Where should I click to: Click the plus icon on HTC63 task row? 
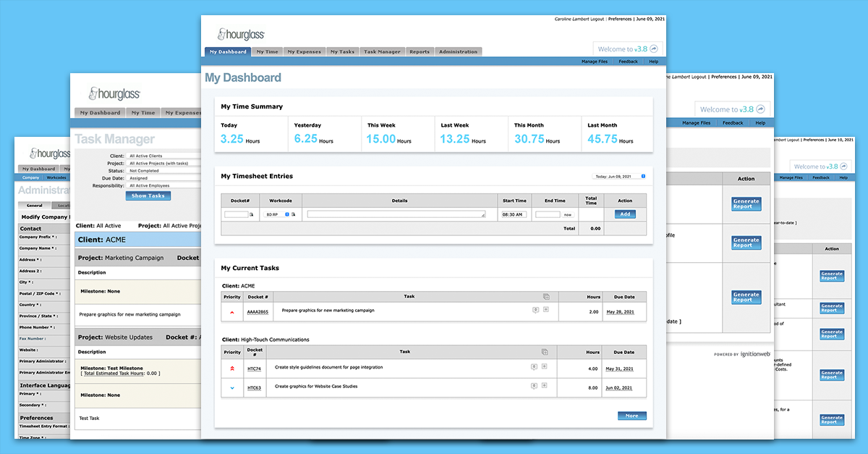tap(545, 386)
